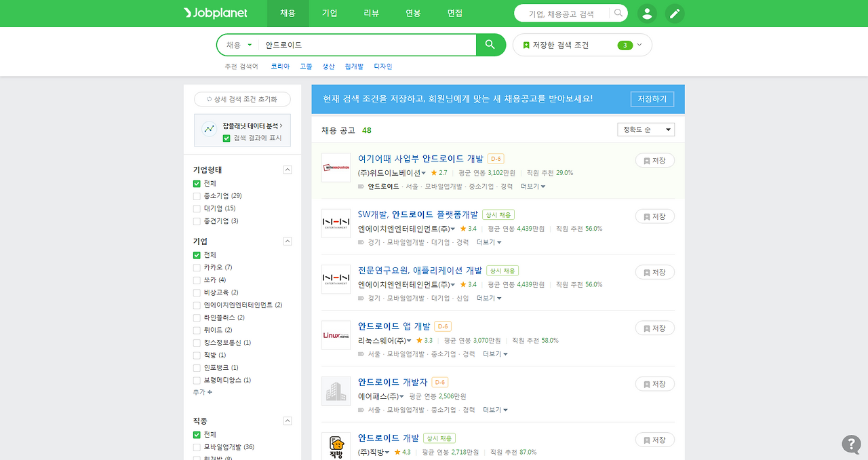Open the 정확도 순 sort dropdown
The height and width of the screenshot is (460, 868).
tap(646, 129)
